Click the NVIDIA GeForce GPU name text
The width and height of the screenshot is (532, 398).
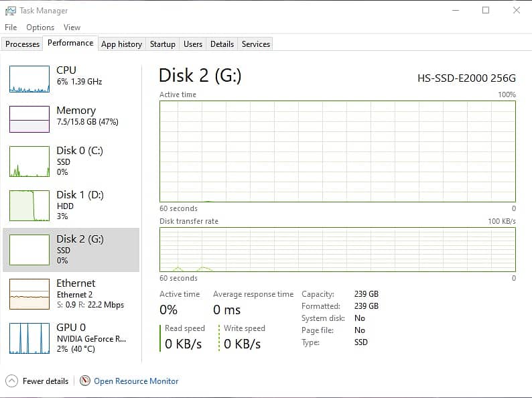(91, 338)
